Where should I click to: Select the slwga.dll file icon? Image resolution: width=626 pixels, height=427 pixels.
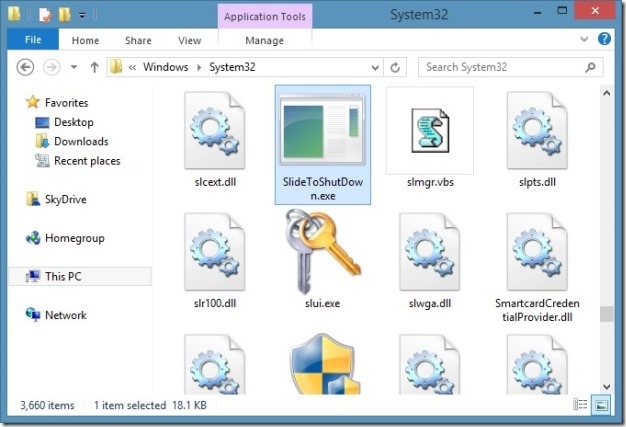coord(430,252)
